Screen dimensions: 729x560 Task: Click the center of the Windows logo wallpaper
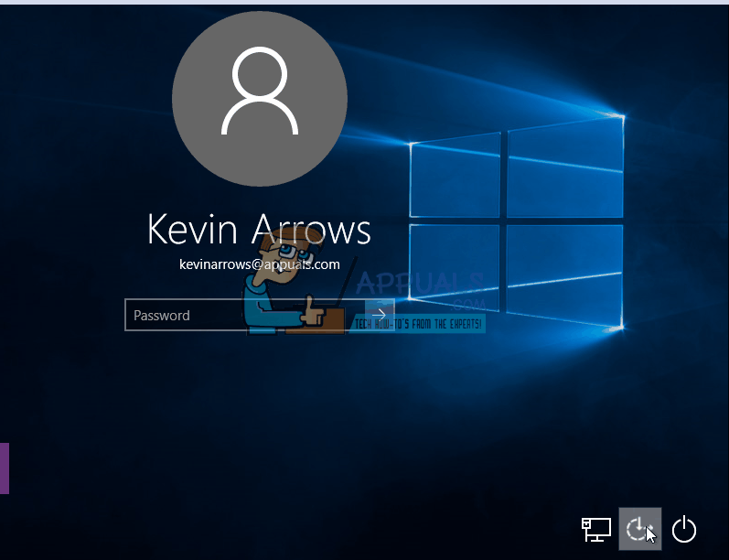pyautogui.click(x=504, y=220)
